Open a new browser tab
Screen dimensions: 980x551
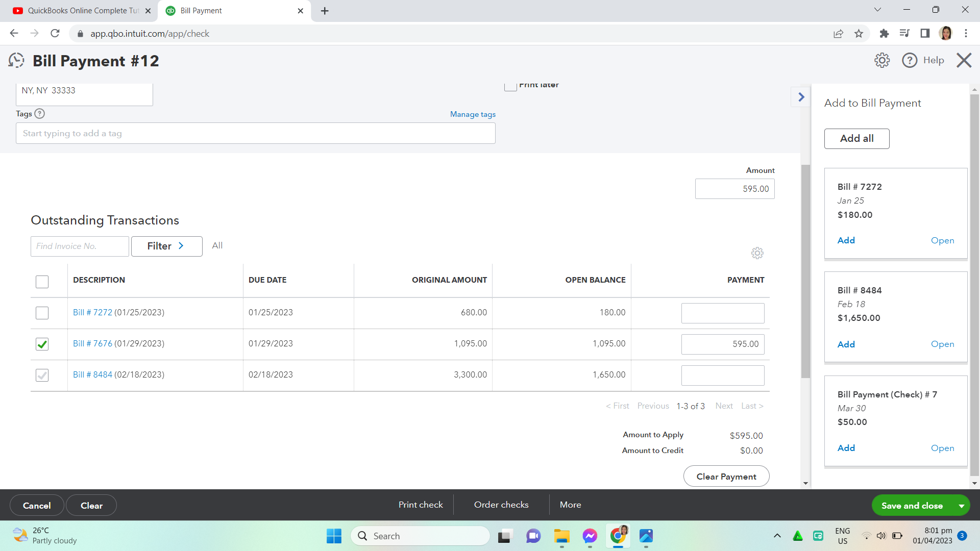[x=325, y=11]
